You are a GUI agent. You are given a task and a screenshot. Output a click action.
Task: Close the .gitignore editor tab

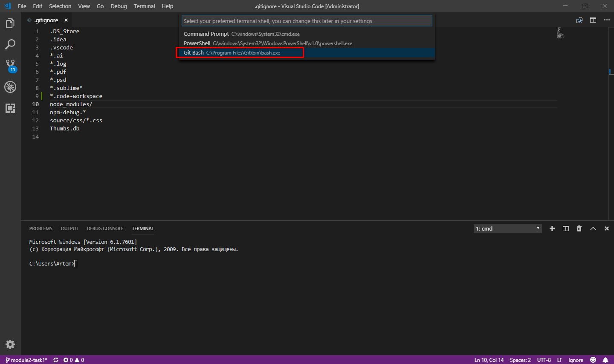point(66,20)
